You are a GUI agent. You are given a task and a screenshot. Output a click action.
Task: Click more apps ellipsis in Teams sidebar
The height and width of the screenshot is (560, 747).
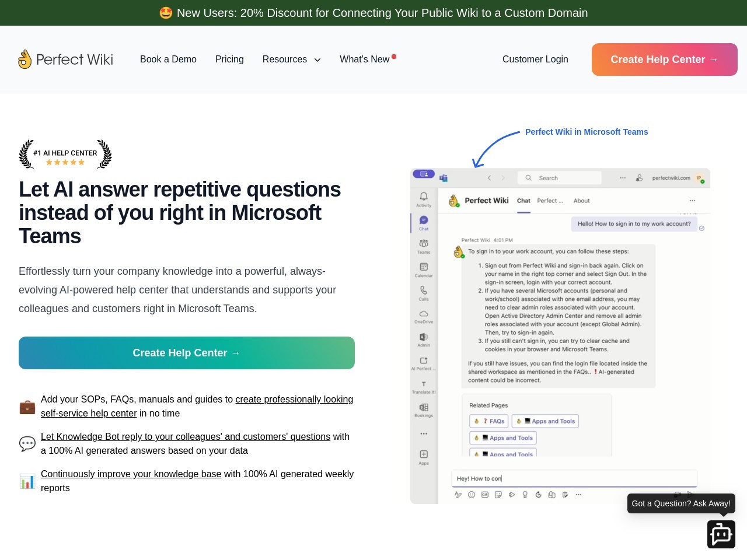[x=424, y=433]
